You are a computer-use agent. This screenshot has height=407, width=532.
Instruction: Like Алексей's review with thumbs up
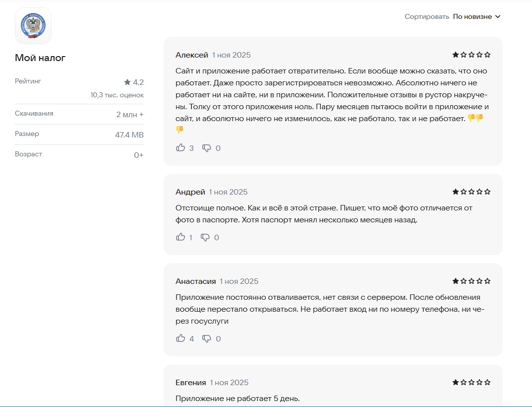[180, 148]
